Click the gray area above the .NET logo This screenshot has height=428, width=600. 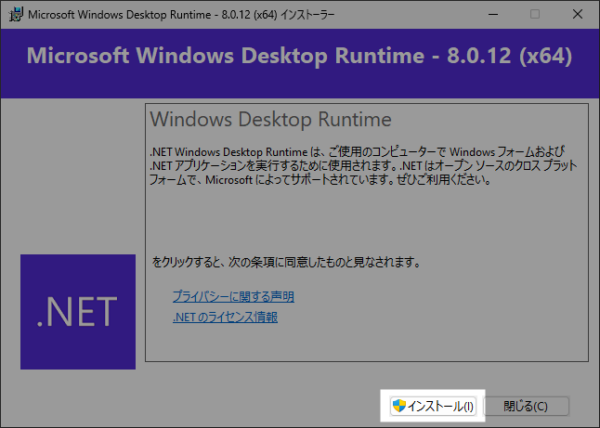(77, 180)
